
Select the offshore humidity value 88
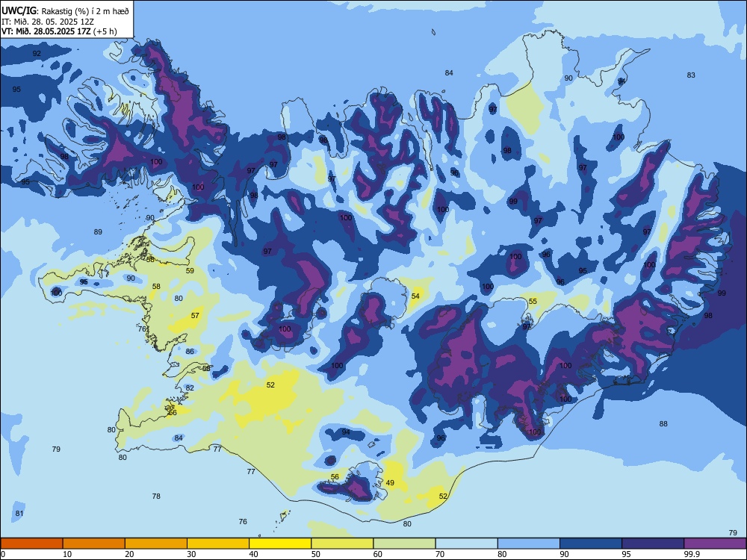663,424
